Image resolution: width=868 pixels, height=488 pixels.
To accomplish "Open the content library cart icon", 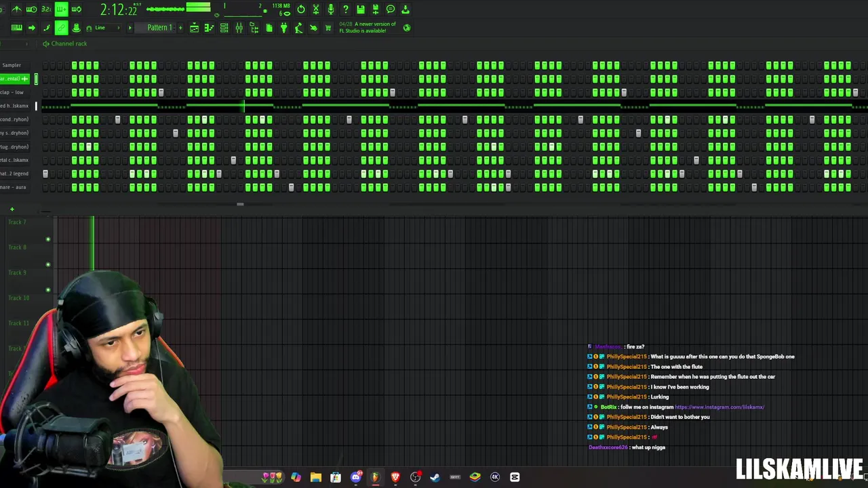I will point(328,28).
